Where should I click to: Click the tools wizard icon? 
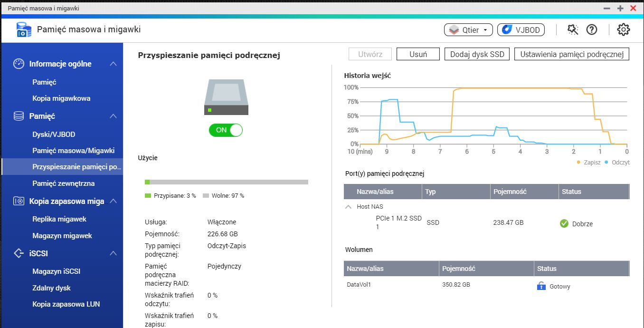(x=573, y=29)
